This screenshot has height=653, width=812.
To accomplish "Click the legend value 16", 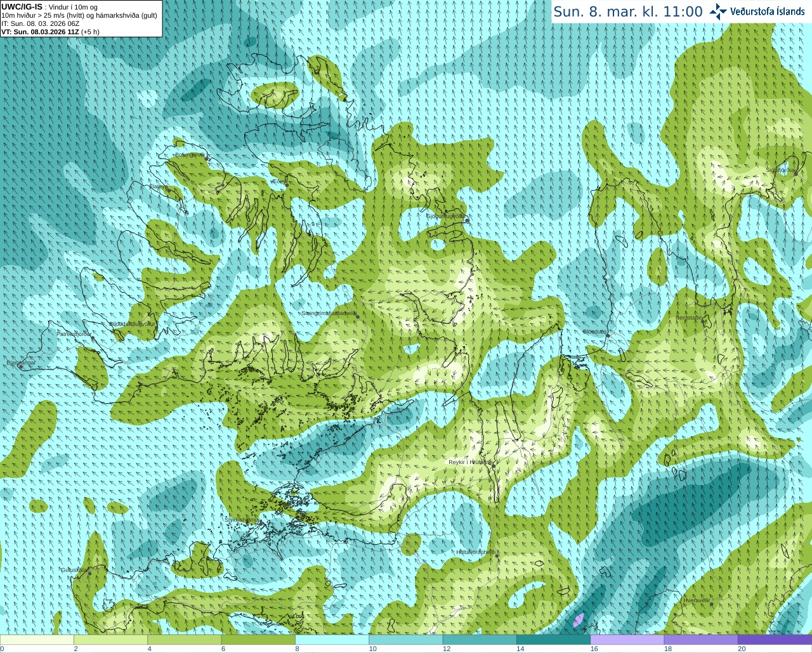I will (594, 649).
